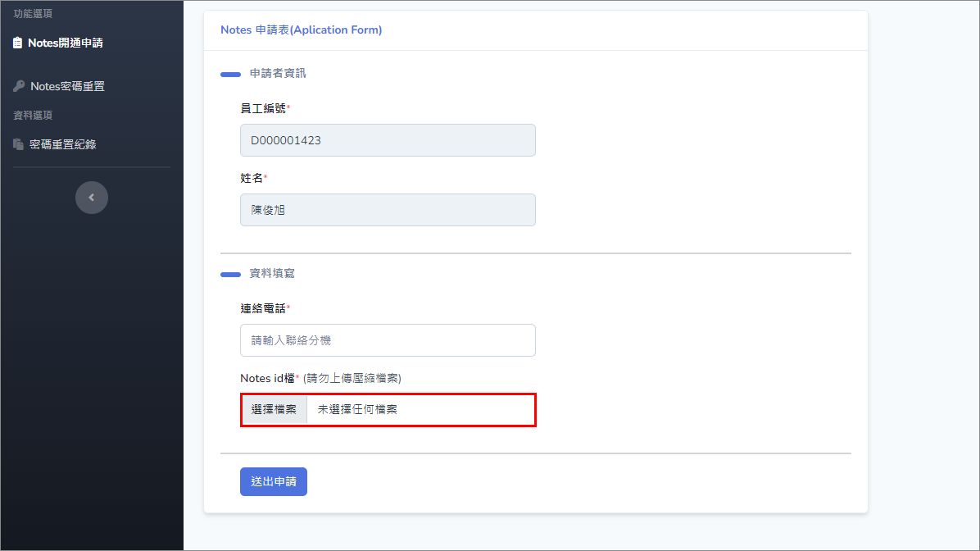The width and height of the screenshot is (980, 551).
Task: Click the 資料填寫 section heading
Action: point(271,273)
